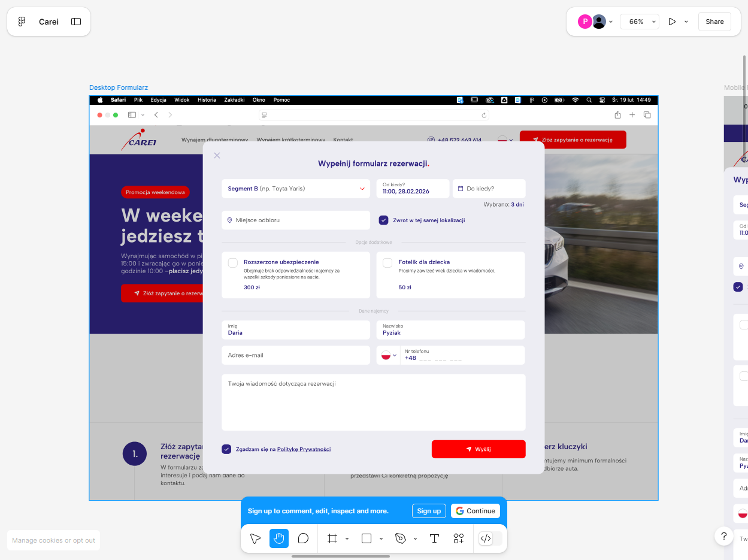Open the Historia menu in Safari
Screen dimensions: 748x560
click(207, 100)
